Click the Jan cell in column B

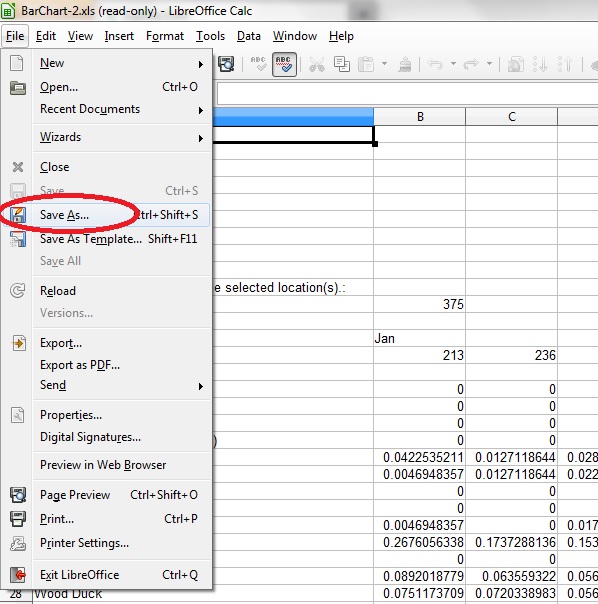[420, 338]
